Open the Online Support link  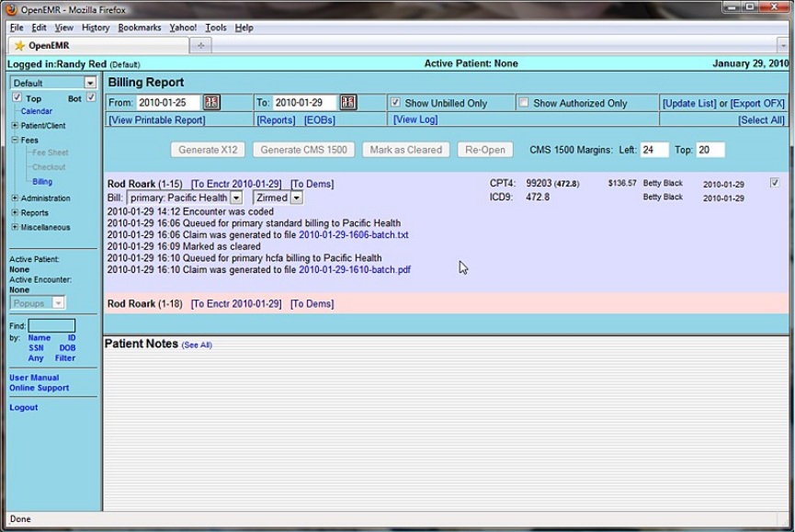(x=39, y=388)
